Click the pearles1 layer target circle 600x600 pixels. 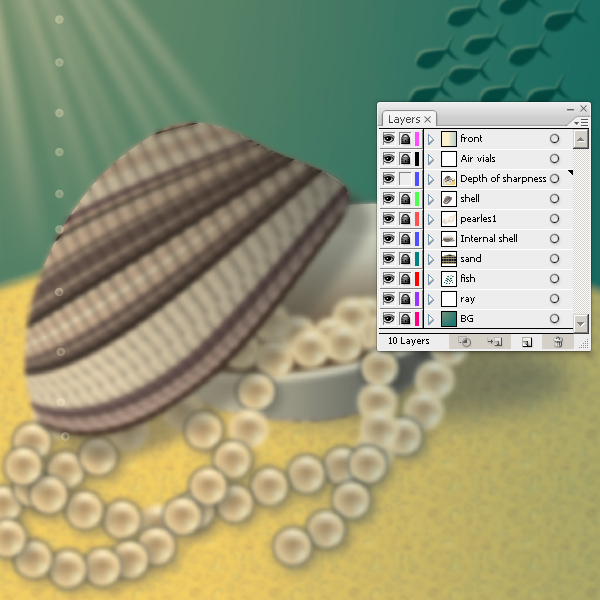(x=554, y=218)
